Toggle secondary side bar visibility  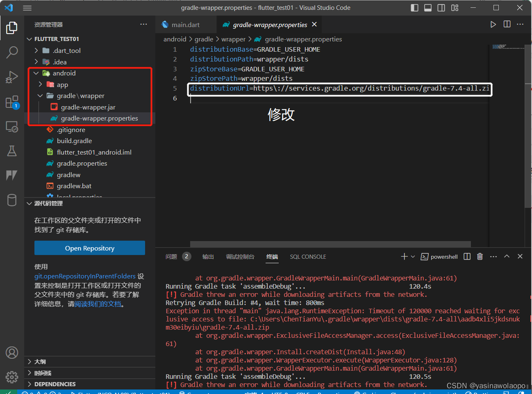tap(441, 8)
